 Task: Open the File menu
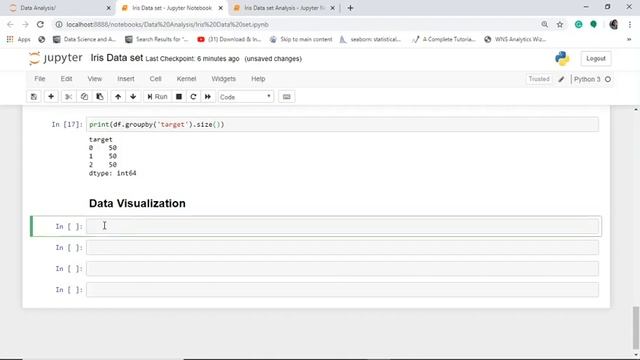40,79
